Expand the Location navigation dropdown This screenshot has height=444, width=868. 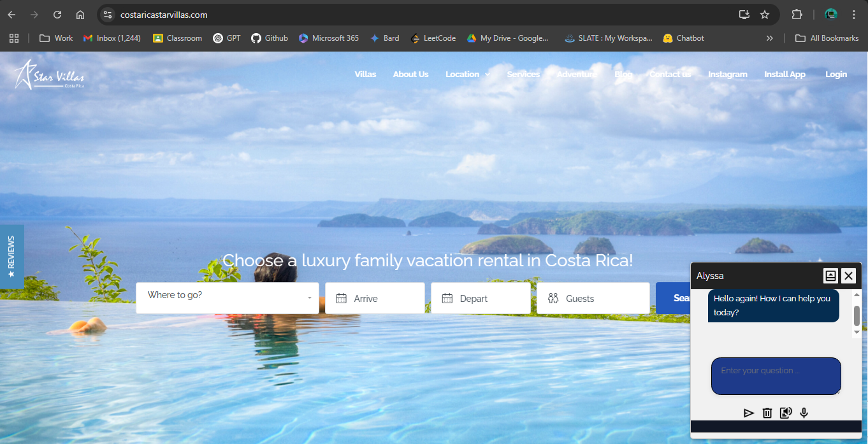[x=467, y=74]
